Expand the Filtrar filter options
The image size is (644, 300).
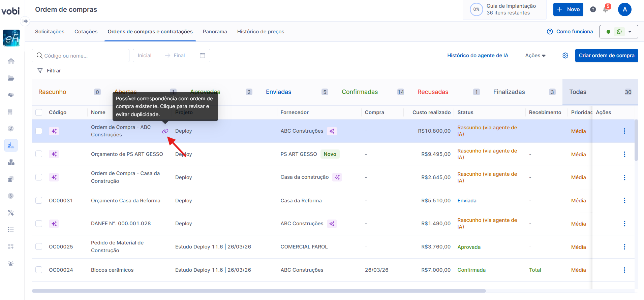49,71
